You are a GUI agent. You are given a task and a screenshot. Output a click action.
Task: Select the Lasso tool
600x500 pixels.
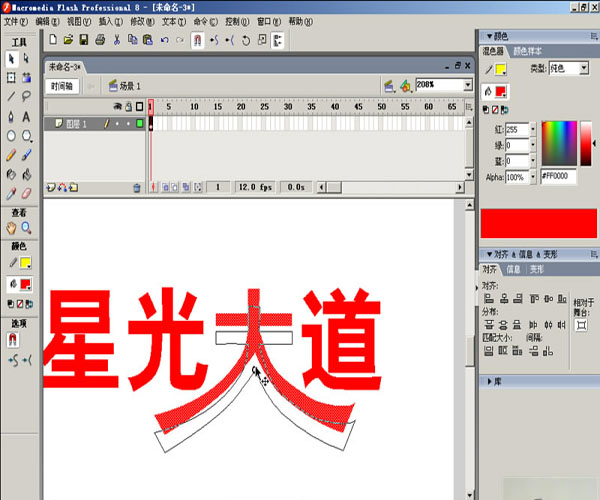click(x=26, y=96)
